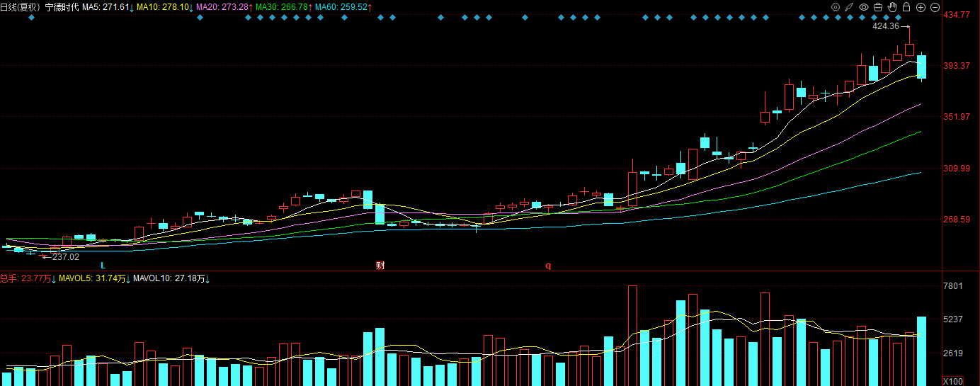Click the 393.37 price axis value

pyautogui.click(x=957, y=66)
